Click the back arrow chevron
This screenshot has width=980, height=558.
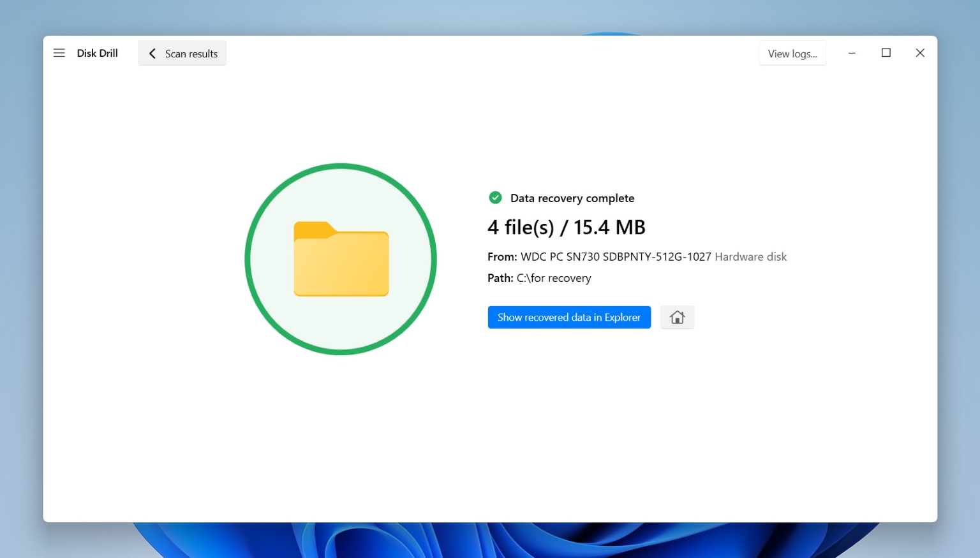[x=152, y=54]
